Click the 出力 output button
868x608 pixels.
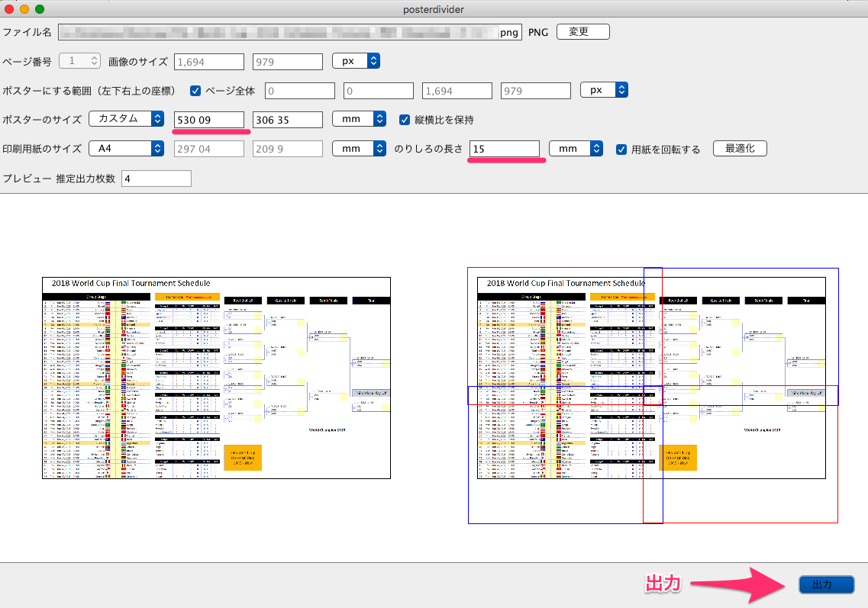(826, 584)
